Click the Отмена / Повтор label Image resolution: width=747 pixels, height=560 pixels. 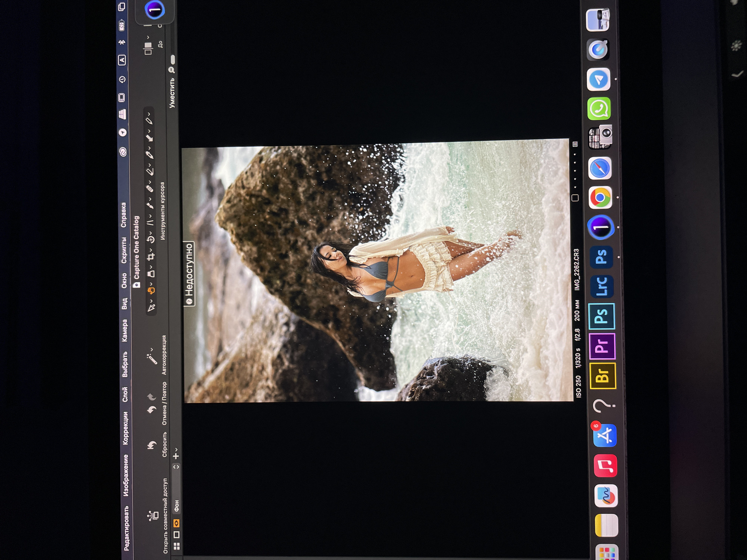click(x=164, y=403)
